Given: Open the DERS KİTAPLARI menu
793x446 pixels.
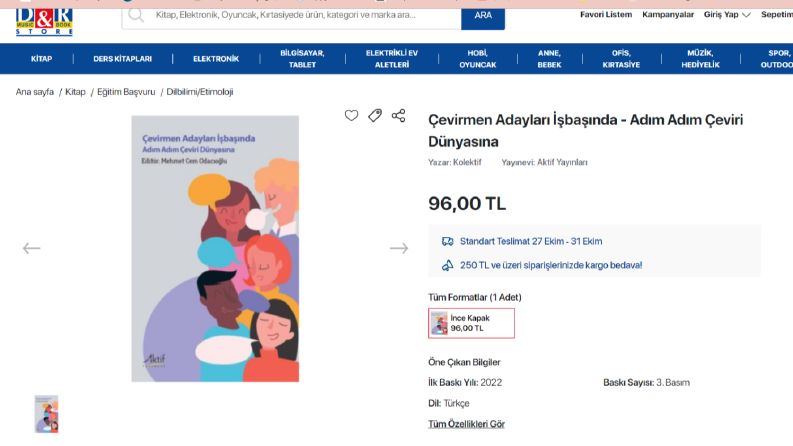Looking at the screenshot, I should 122,59.
